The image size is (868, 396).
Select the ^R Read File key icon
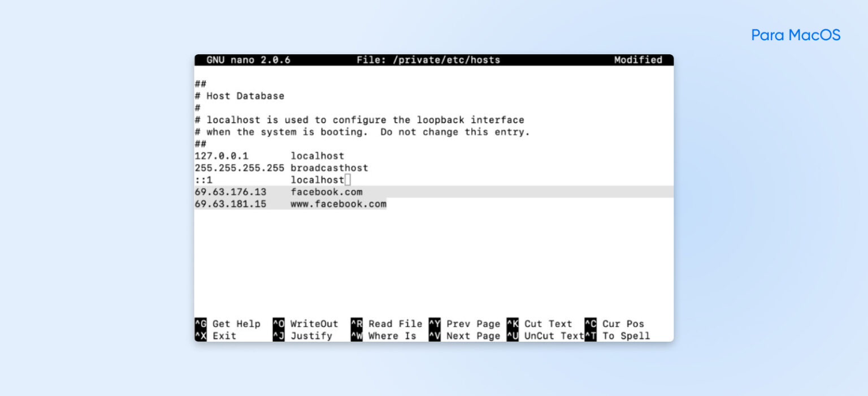(x=355, y=324)
